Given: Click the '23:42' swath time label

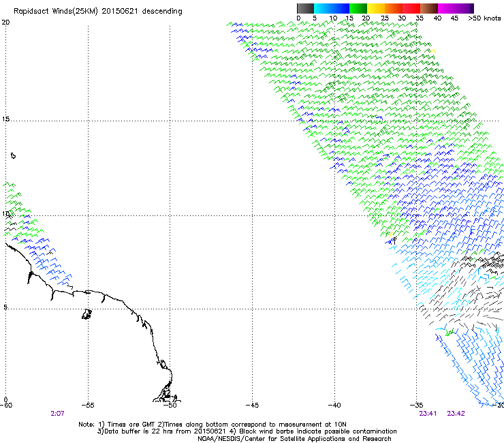Looking at the screenshot, I should pyautogui.click(x=456, y=414).
